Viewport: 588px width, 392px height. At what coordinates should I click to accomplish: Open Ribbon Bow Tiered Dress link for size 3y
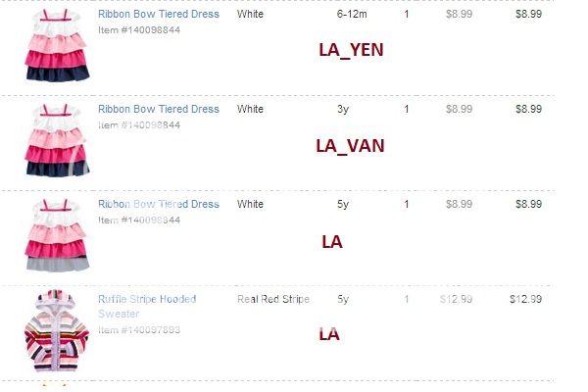[x=159, y=109]
